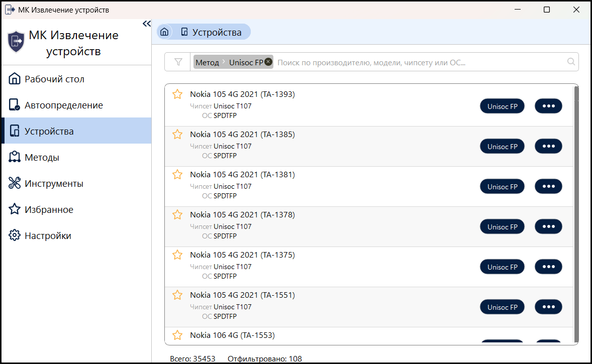Close the application window
The image size is (592, 364).
coord(576,10)
